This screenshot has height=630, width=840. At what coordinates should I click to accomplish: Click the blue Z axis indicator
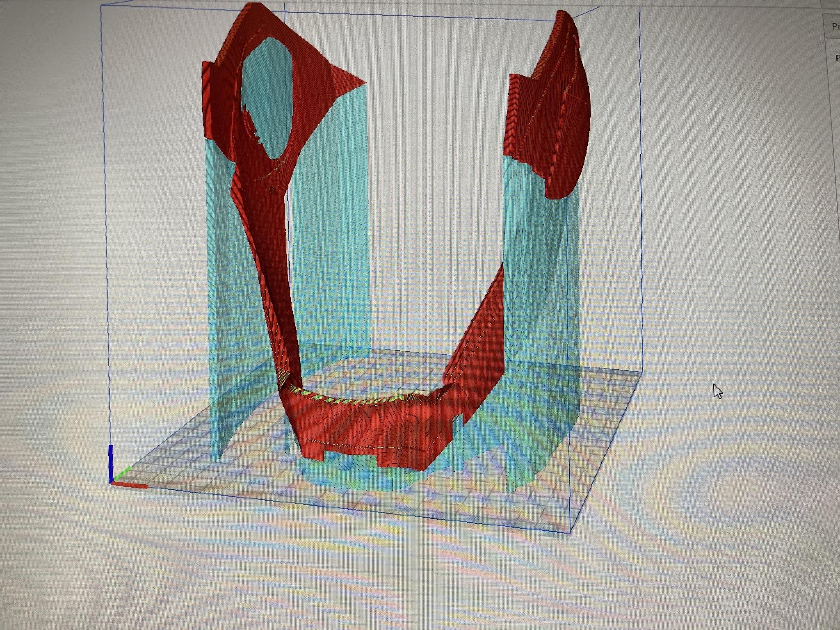111,463
